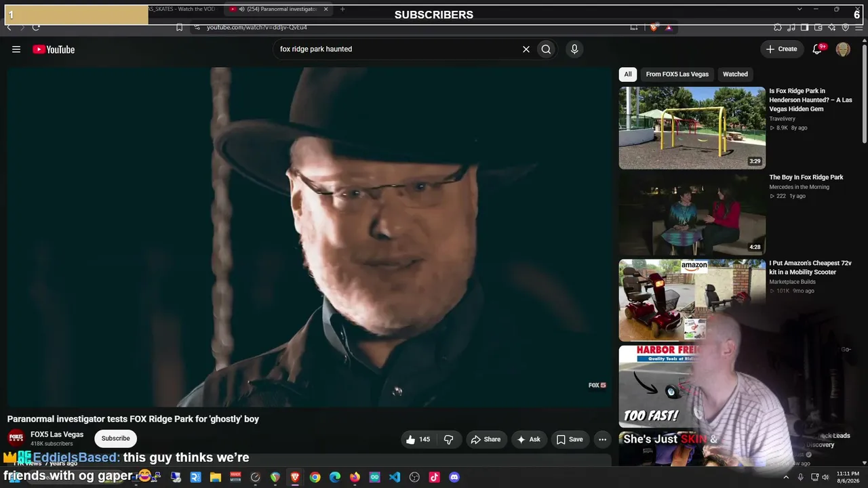Screen dimensions: 868x488
Task: Open the taskbar clock and date
Action: point(848,477)
